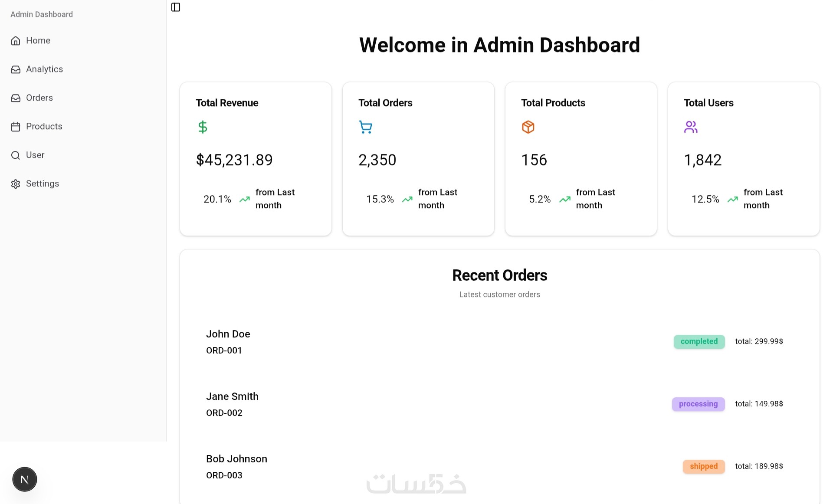
Task: Click the completed status badge
Action: pos(699,341)
